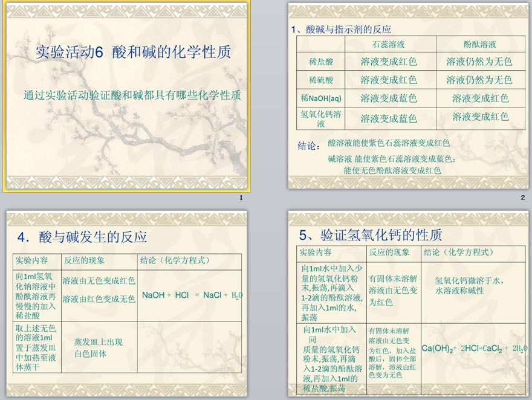Click the 氢氧化钙微溶于水 conclusion text

click(x=469, y=285)
